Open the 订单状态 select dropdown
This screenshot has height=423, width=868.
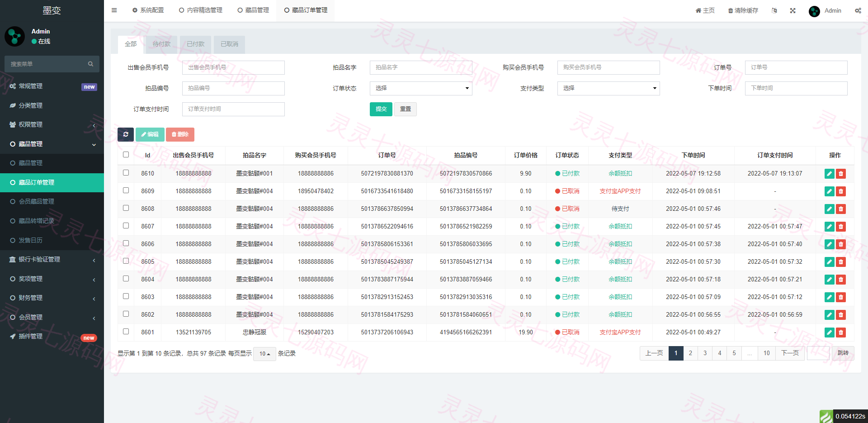point(421,88)
